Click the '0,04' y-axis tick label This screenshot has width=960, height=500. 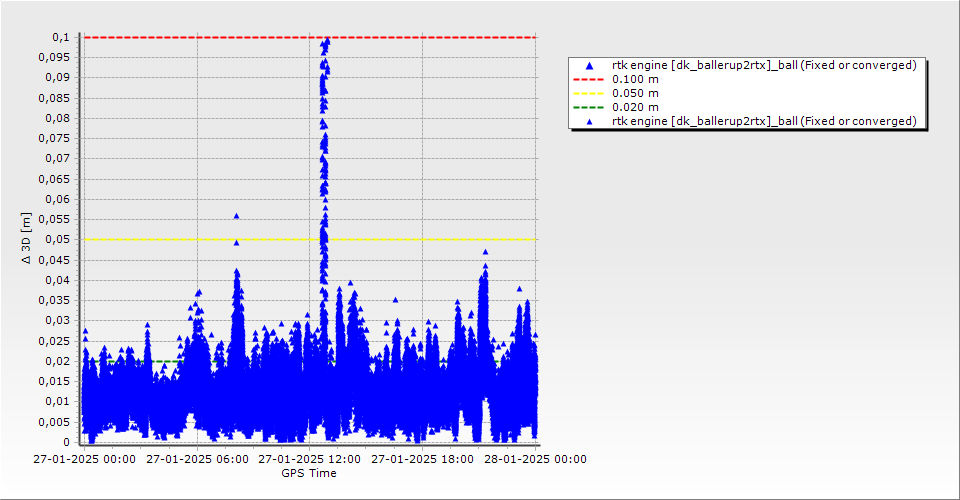(x=58, y=280)
